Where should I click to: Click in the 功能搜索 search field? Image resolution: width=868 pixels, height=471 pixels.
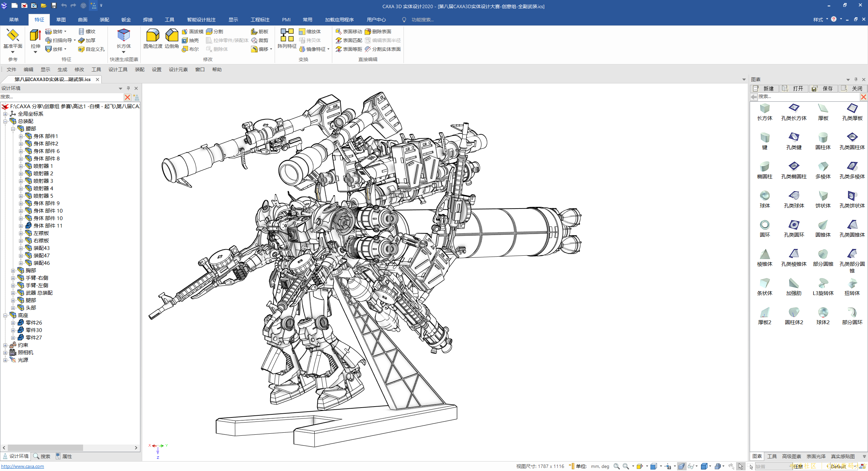click(x=422, y=20)
